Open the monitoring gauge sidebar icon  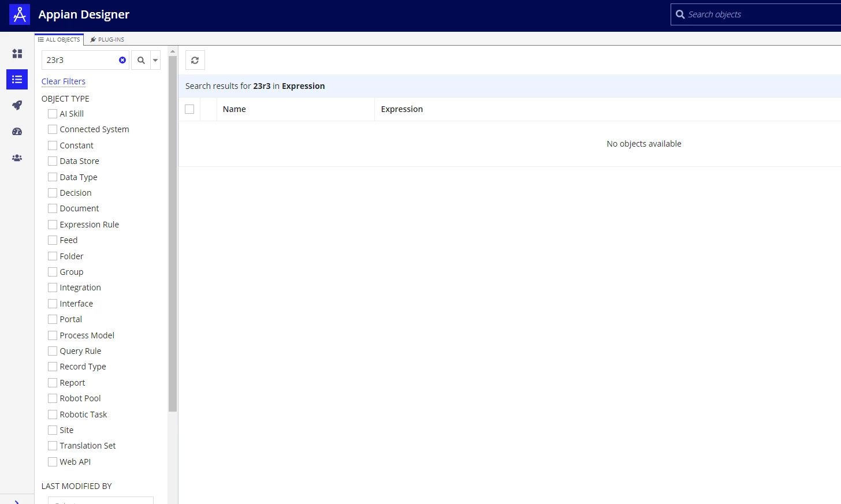(17, 132)
